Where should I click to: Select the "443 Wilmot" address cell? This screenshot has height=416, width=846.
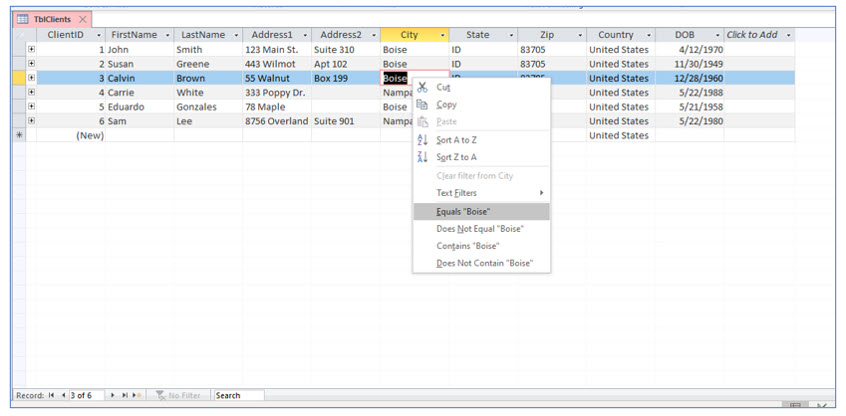tap(277, 64)
